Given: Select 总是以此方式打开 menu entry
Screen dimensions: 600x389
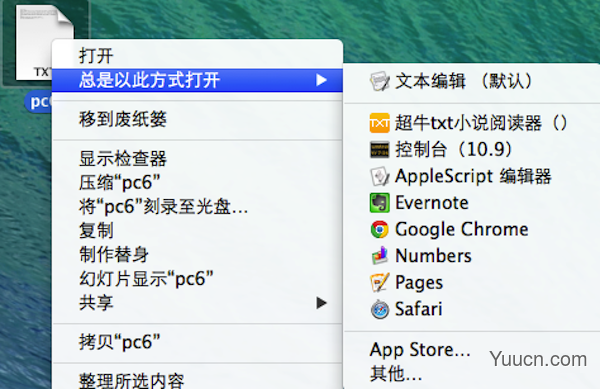Looking at the screenshot, I should pyautogui.click(x=197, y=80).
